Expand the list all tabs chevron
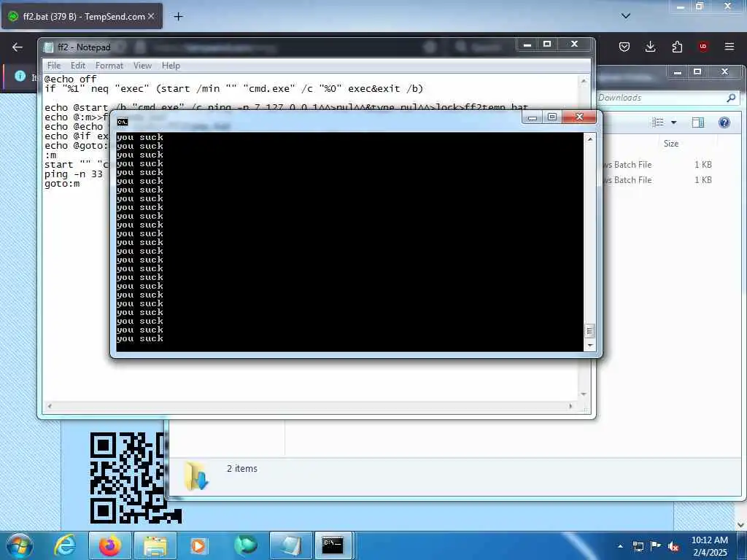747x560 pixels. click(x=626, y=16)
